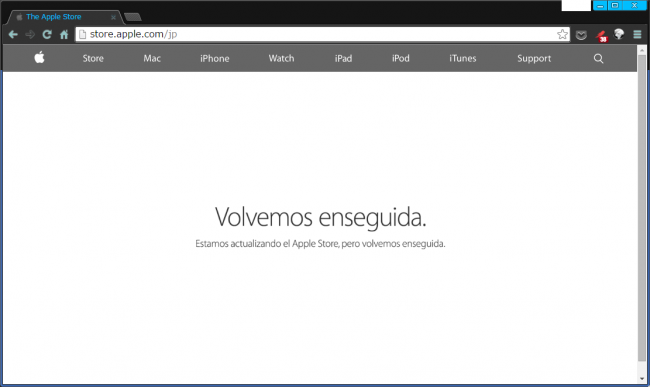Close the browser window

click(634, 5)
